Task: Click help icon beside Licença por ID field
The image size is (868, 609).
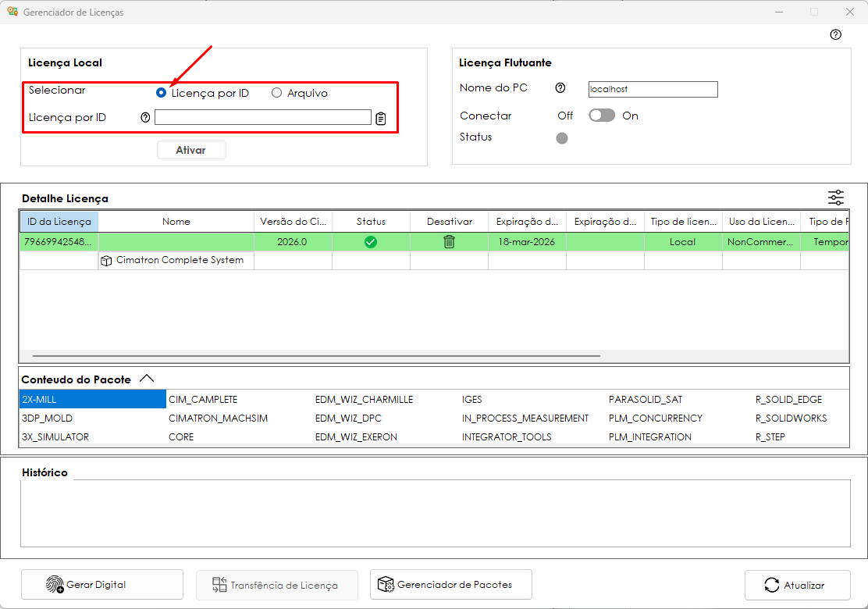Action: pos(145,118)
